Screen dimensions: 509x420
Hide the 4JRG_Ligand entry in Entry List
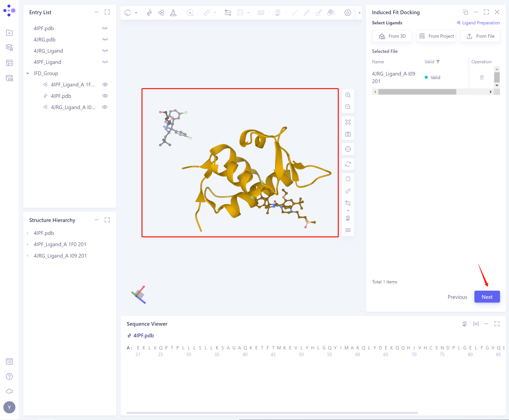point(105,51)
